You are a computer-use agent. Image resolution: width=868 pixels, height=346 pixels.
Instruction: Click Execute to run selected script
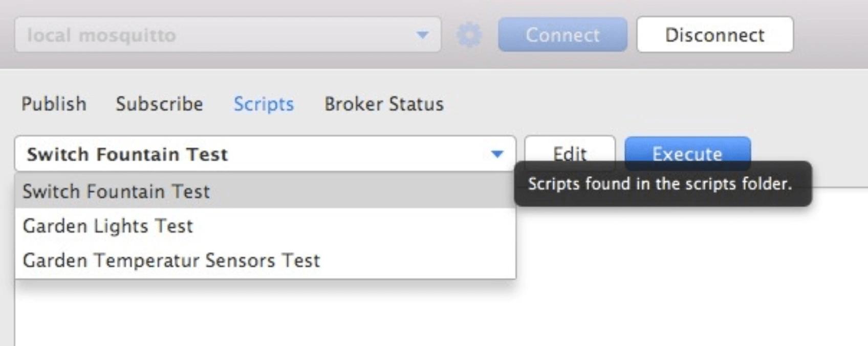pos(687,154)
